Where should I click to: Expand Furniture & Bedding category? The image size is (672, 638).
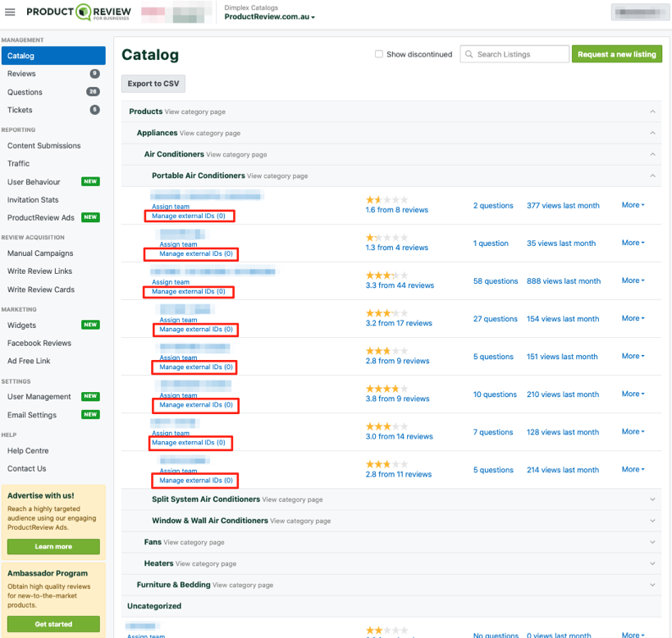coord(652,585)
